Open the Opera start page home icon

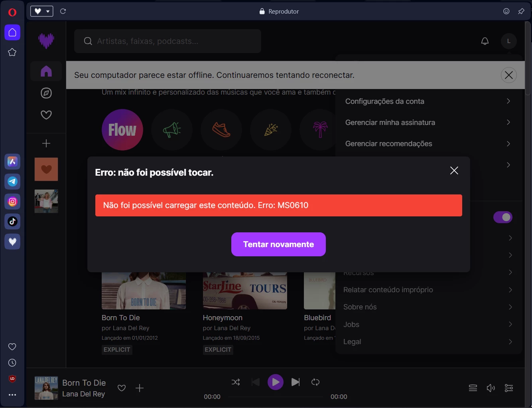click(12, 32)
